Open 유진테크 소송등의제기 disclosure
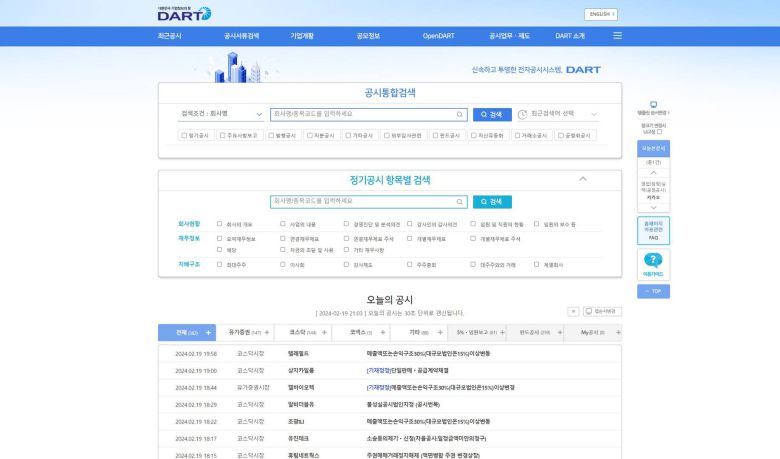780x459 pixels. [x=426, y=439]
